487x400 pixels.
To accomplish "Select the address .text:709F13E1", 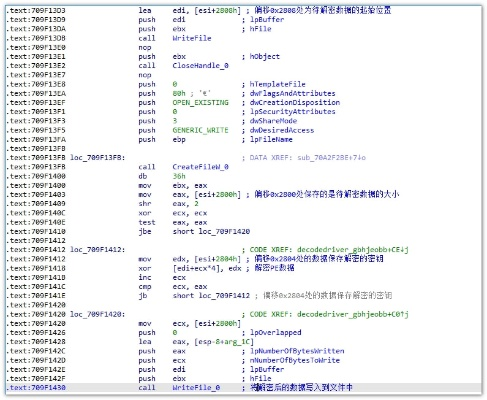I will pos(36,56).
